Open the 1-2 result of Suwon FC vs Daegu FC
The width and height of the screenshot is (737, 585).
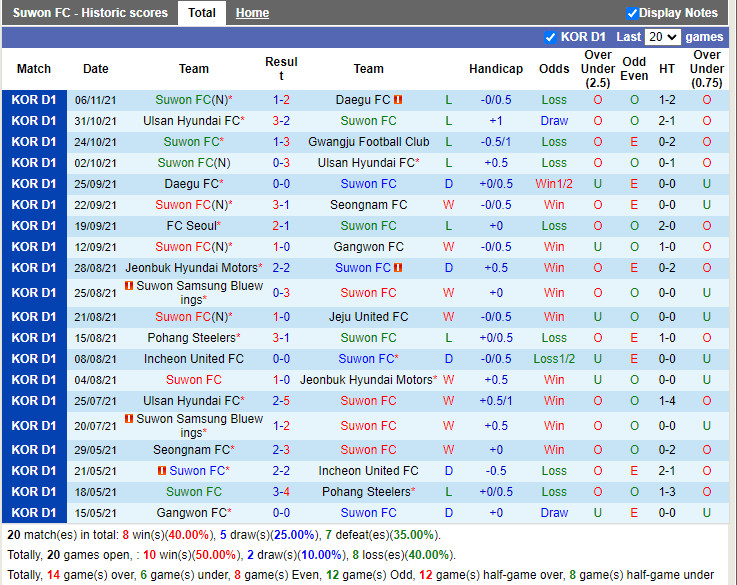click(281, 100)
